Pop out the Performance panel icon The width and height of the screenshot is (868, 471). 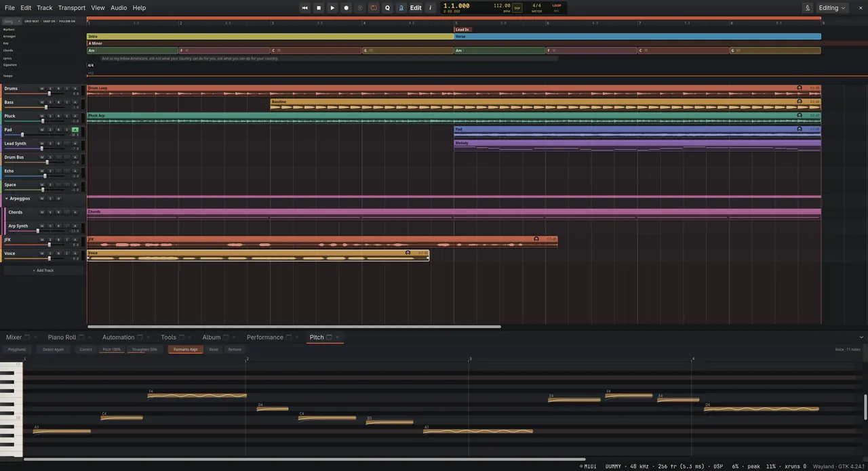pyautogui.click(x=289, y=337)
